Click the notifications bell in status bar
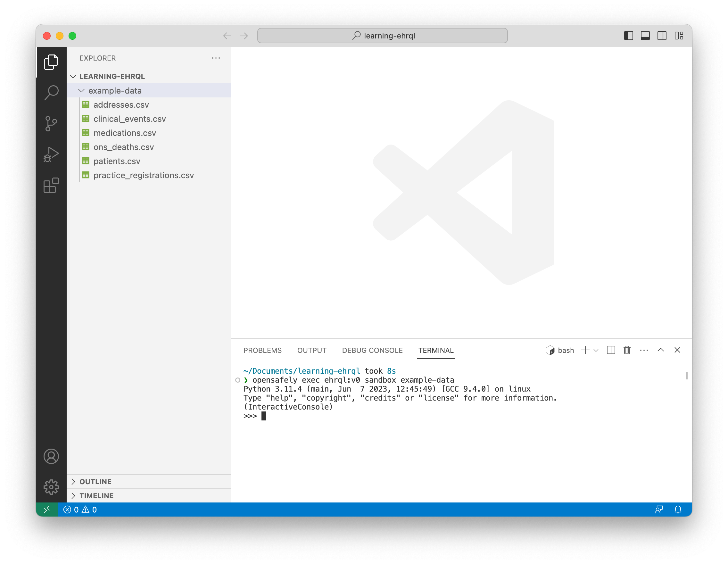This screenshot has height=564, width=728. tap(678, 509)
